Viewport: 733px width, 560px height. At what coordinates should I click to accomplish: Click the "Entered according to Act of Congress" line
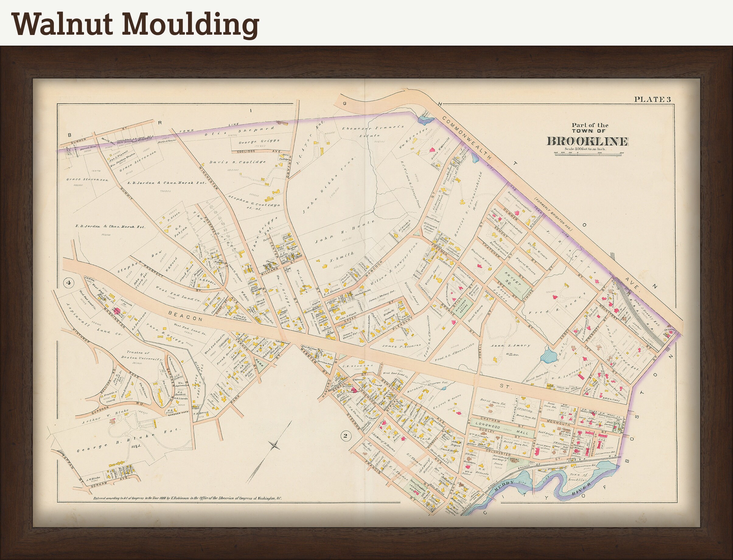tap(188, 498)
